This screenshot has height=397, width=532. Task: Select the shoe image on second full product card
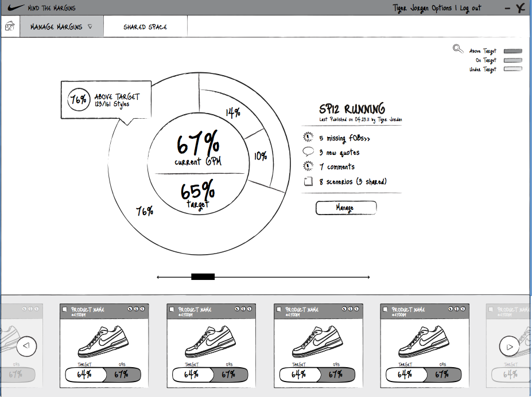(x=211, y=342)
